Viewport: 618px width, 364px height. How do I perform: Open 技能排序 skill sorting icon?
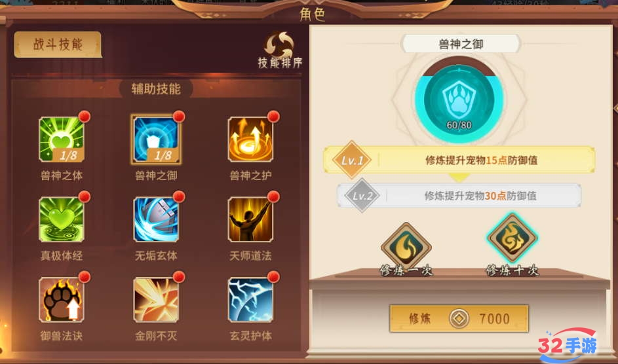pos(280,50)
